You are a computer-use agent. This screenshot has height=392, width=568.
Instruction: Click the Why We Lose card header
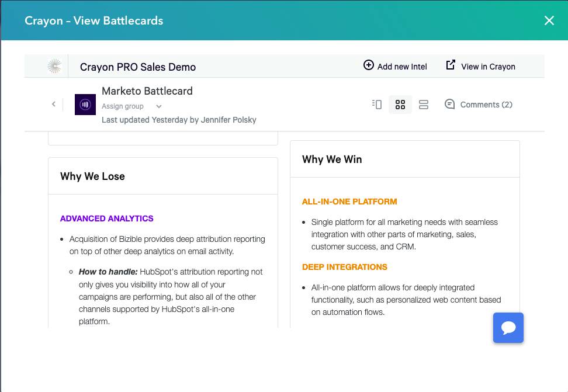pyautogui.click(x=92, y=176)
